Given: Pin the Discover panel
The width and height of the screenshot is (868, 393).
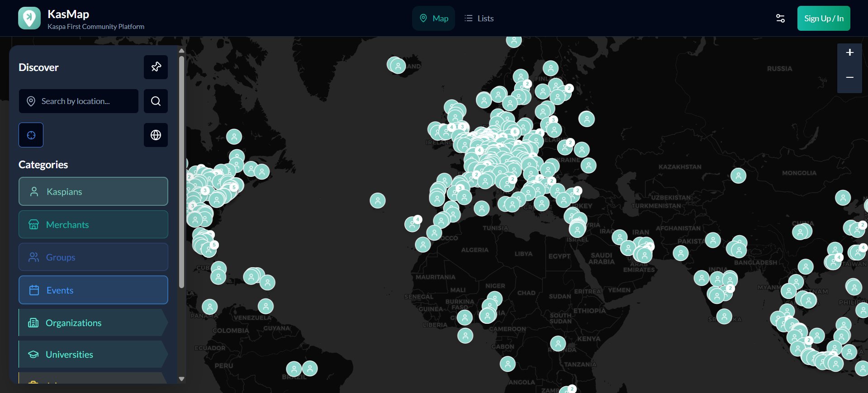Looking at the screenshot, I should (156, 67).
